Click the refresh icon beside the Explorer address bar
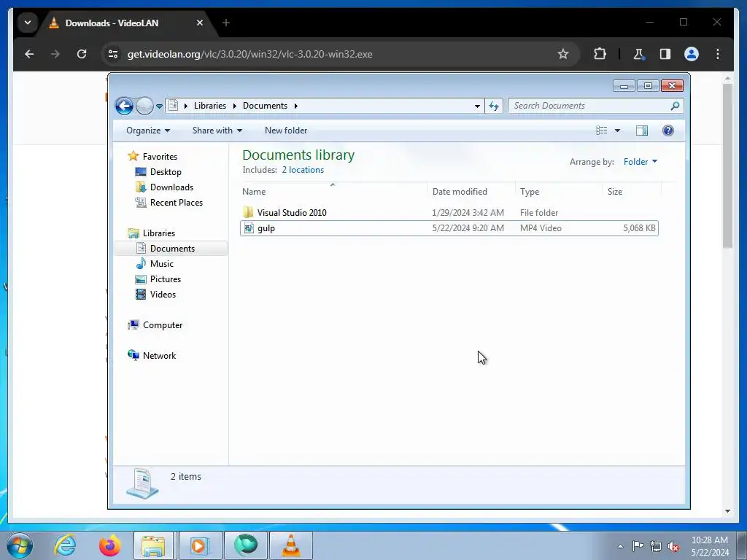Image resolution: width=747 pixels, height=560 pixels. 494,106
